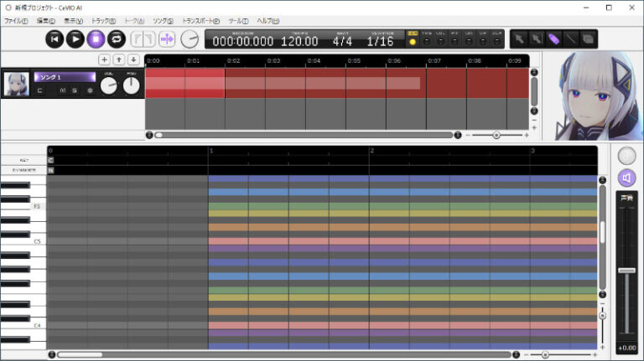Open the 4/4 beat selector
Screen dimensions: 644x361
[342, 41]
